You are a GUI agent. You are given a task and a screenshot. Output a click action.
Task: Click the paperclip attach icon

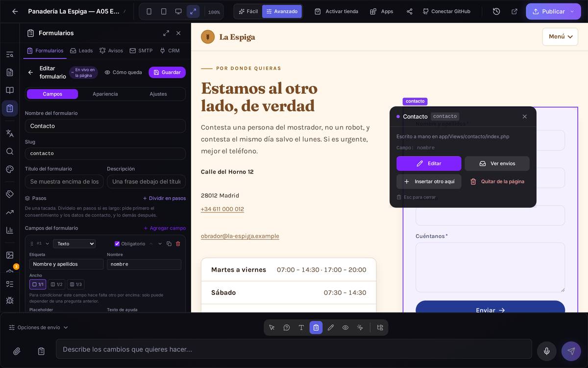[x=17, y=351]
